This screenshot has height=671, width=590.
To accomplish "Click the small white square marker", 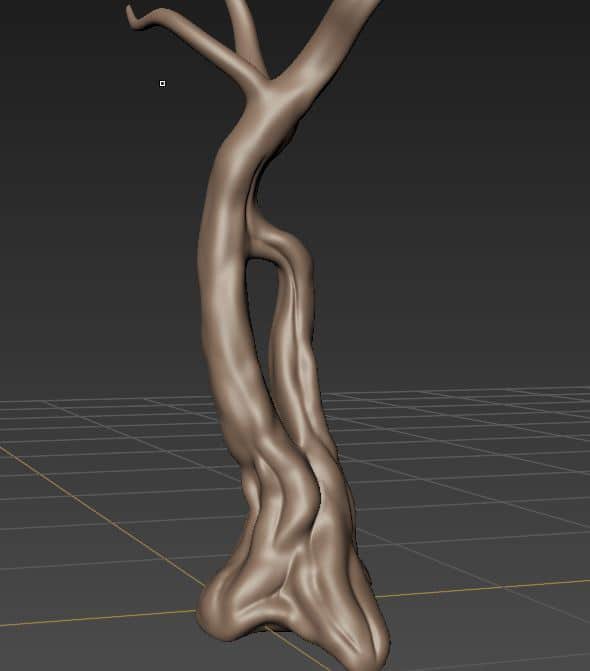I will (x=162, y=83).
